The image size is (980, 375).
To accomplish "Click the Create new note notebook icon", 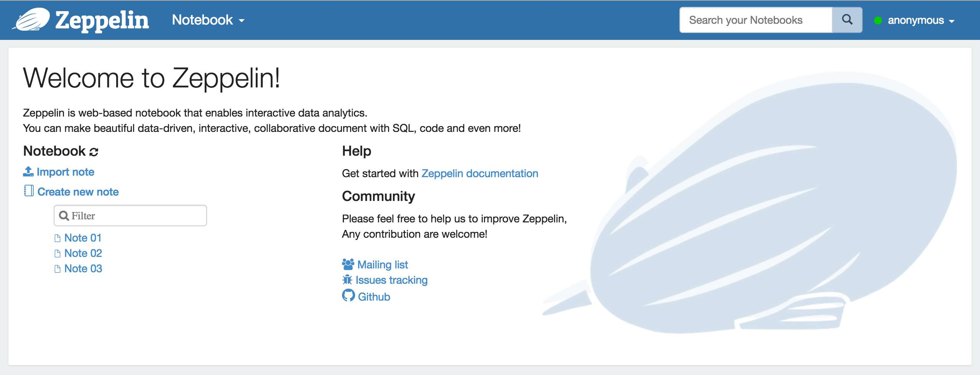I will click(x=29, y=191).
